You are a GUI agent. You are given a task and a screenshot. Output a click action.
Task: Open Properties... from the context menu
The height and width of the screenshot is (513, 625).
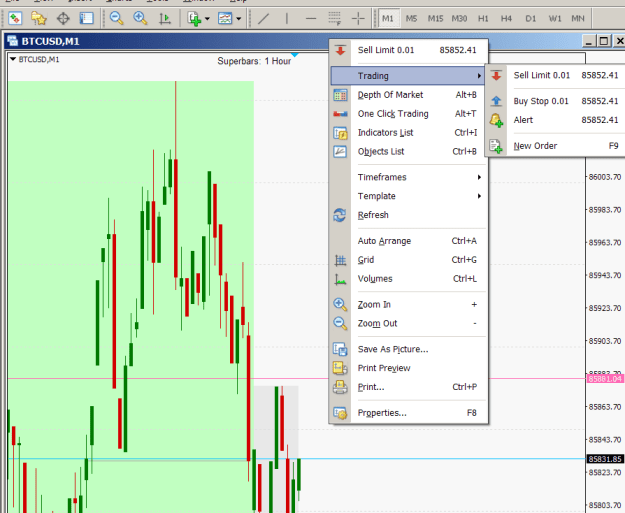408,413
